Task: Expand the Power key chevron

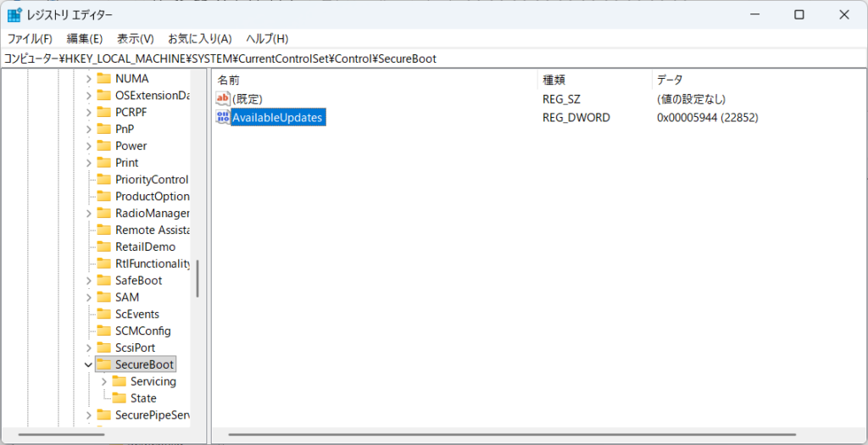Action: 88,146
